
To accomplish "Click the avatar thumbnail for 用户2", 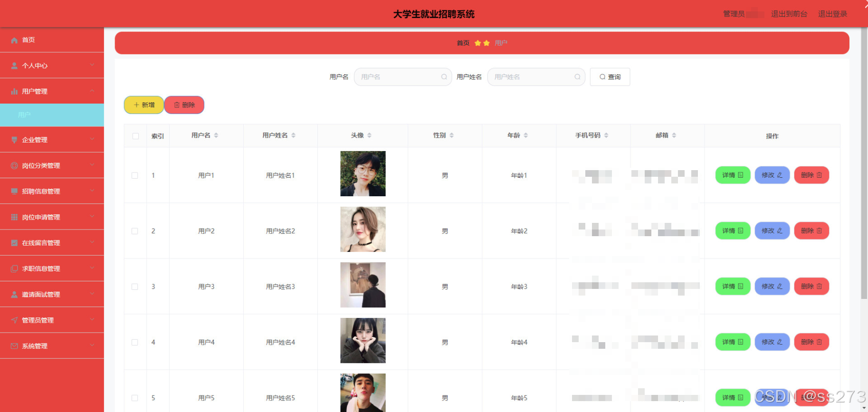I will coord(363,229).
